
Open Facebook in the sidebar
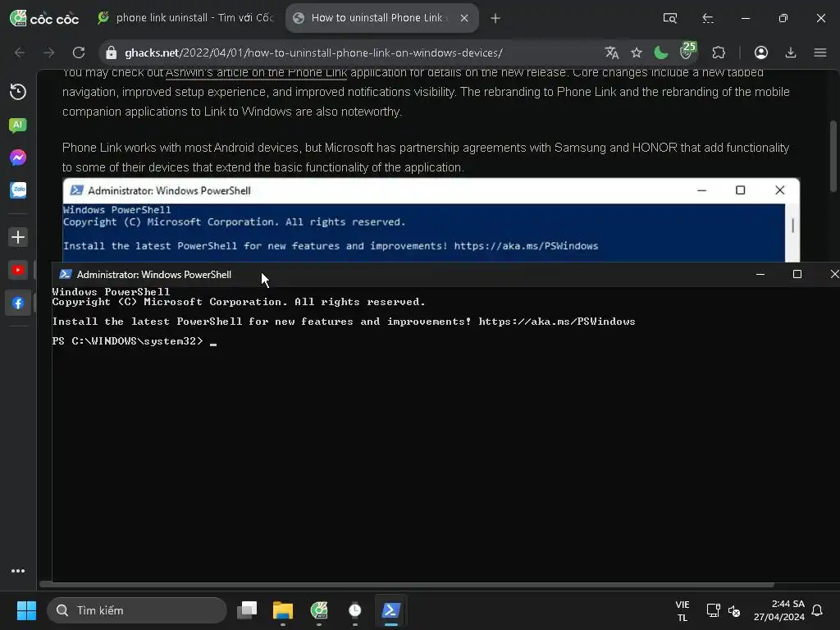pyautogui.click(x=18, y=304)
